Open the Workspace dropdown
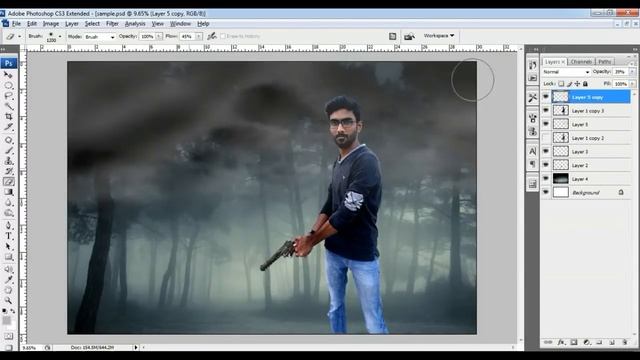This screenshot has height=360, width=640. point(439,36)
